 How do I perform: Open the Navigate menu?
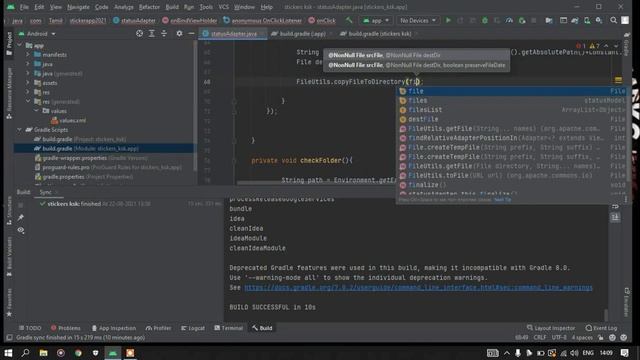click(78, 7)
